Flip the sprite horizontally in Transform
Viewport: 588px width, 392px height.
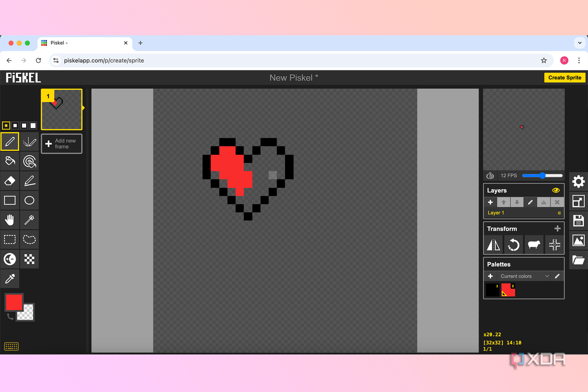(x=493, y=245)
